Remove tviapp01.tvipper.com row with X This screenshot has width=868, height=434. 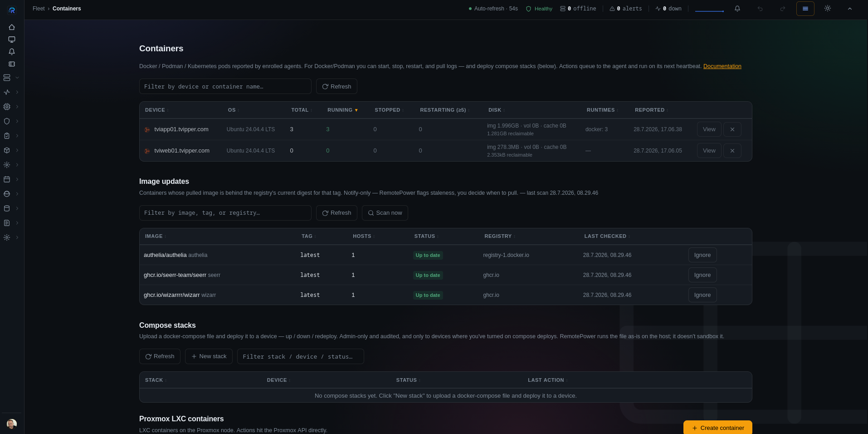coord(732,129)
